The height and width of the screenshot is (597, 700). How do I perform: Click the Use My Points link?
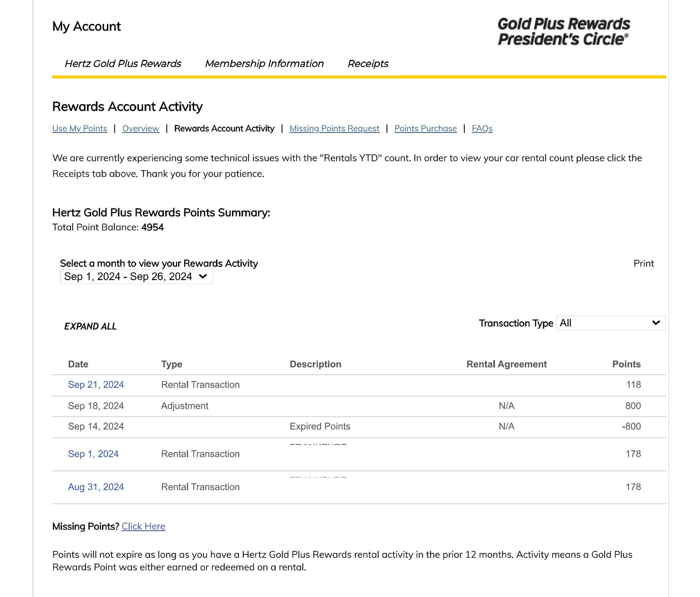point(79,129)
